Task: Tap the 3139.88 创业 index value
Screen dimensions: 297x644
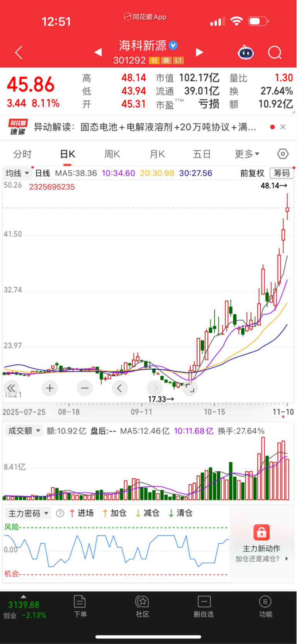Action: click(24, 605)
